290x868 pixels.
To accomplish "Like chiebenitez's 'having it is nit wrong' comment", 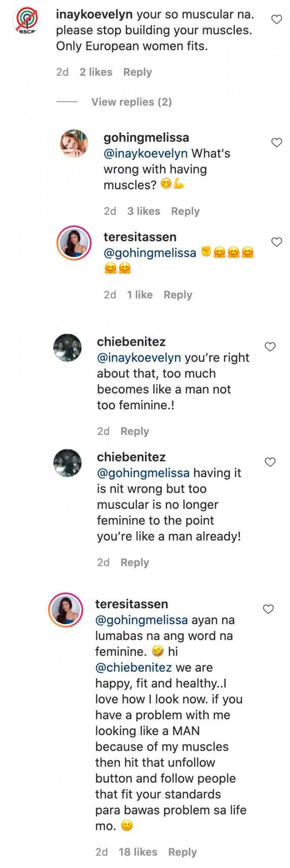I will (270, 462).
